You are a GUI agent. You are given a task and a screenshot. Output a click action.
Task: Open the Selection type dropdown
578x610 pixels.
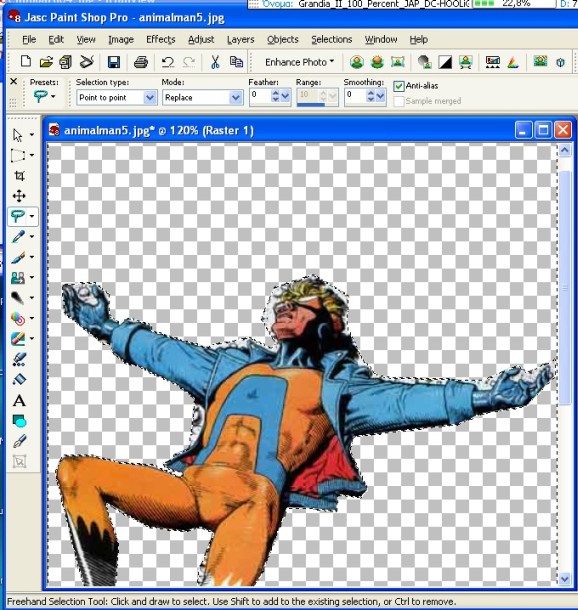pyautogui.click(x=150, y=97)
